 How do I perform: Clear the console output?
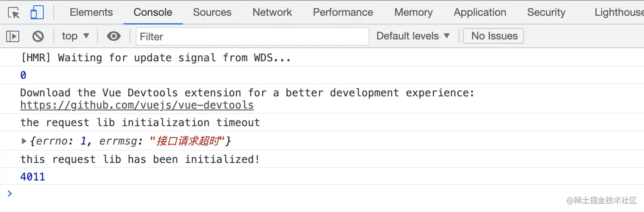pyautogui.click(x=38, y=36)
